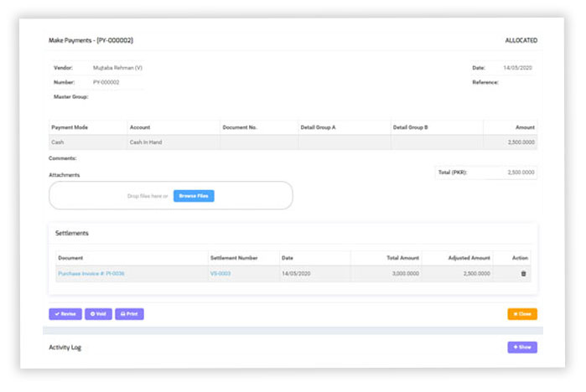This screenshot has width=586, height=392.
Task: Click the attachments file drop area
Action: click(171, 196)
